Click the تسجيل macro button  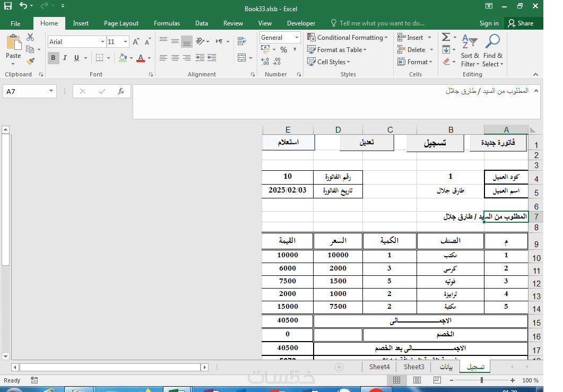click(435, 143)
